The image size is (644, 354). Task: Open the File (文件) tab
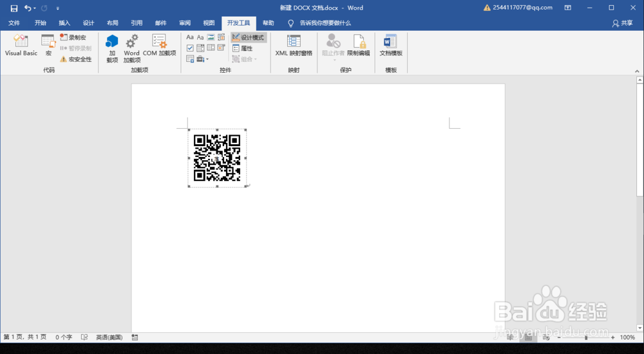(x=14, y=23)
